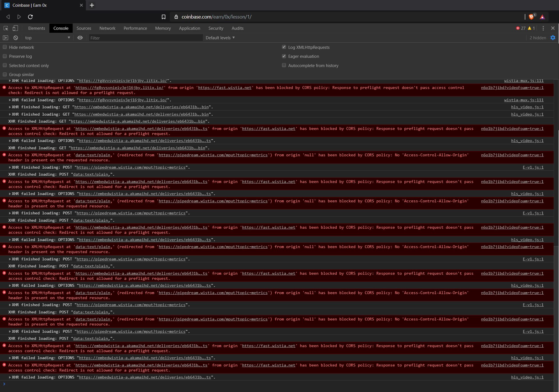Switch to the Network tab
This screenshot has width=559, height=392.
[x=107, y=28]
